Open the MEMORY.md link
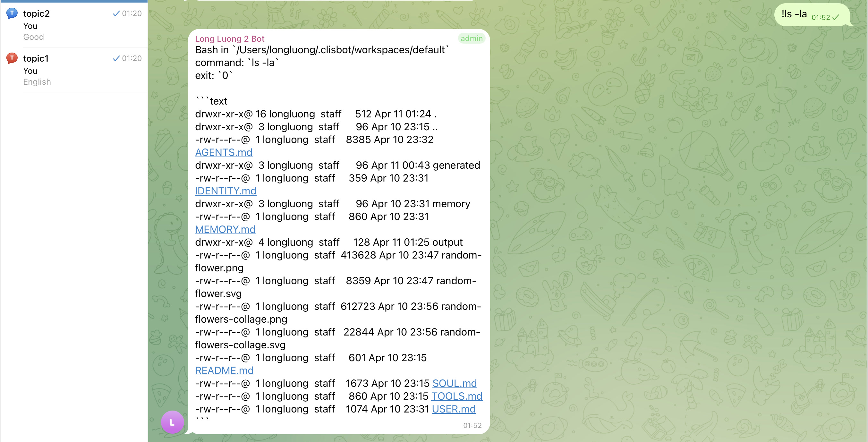The width and height of the screenshot is (868, 442). (x=225, y=229)
